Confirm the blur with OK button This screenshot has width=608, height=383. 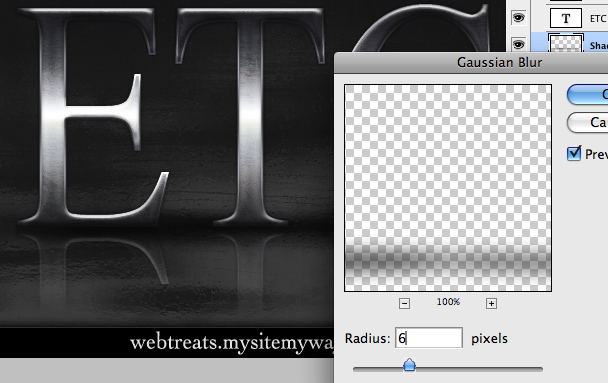(x=587, y=95)
